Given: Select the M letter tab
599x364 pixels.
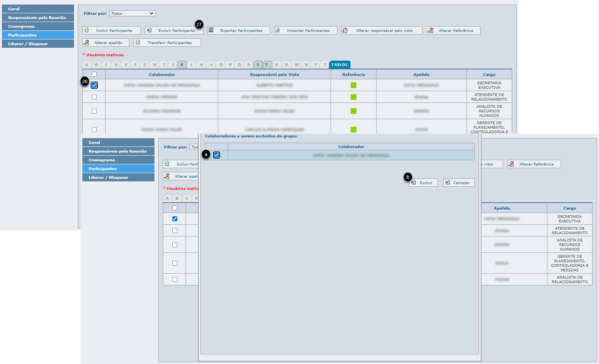Looking at the screenshot, I should coord(201,65).
